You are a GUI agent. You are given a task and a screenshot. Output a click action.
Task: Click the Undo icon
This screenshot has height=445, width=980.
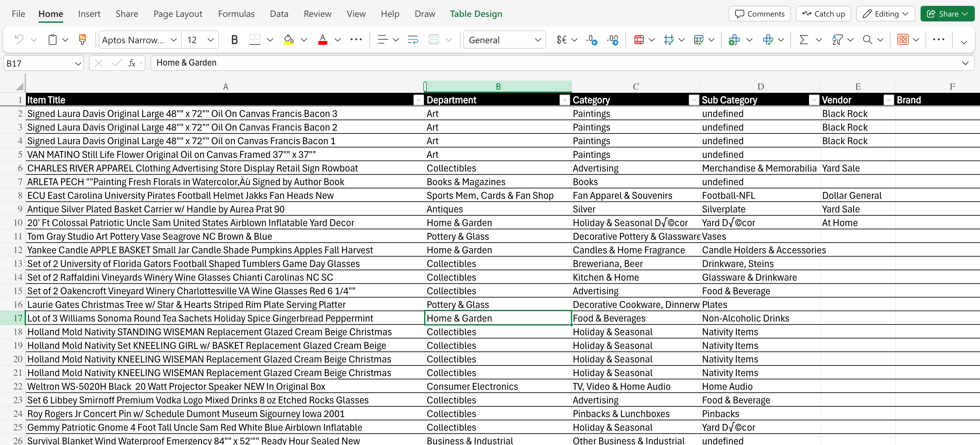coord(19,40)
